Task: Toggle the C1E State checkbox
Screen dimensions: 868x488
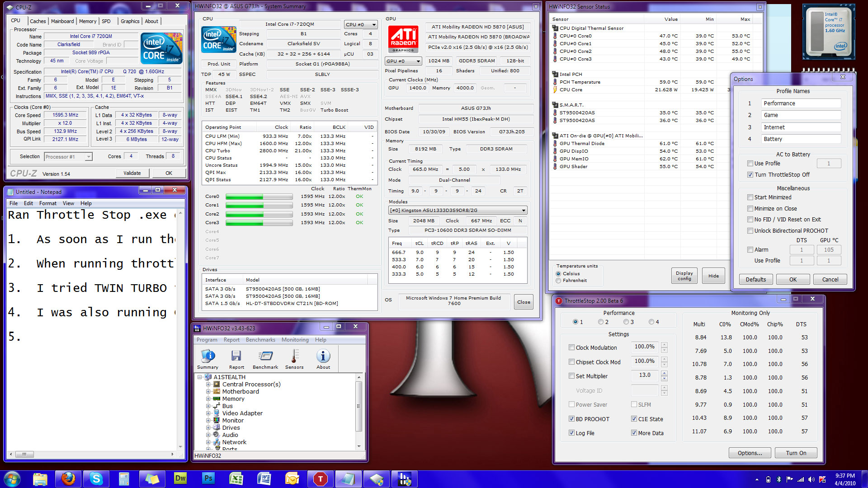Action: pyautogui.click(x=634, y=419)
